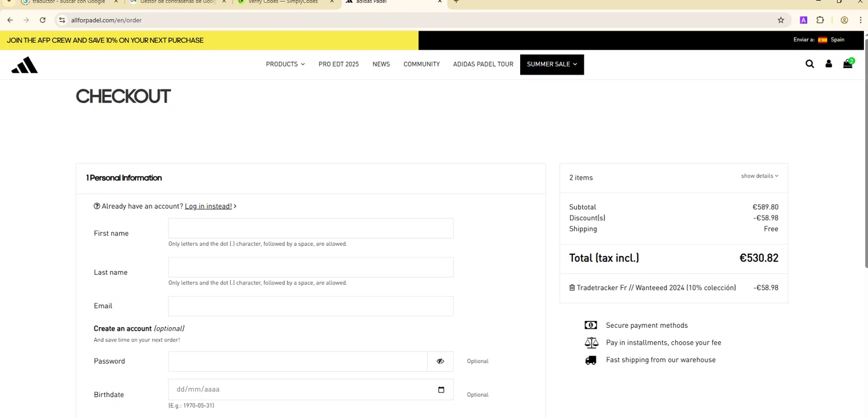Open the Chrome profile icon
This screenshot has width=868, height=418.
(844, 20)
